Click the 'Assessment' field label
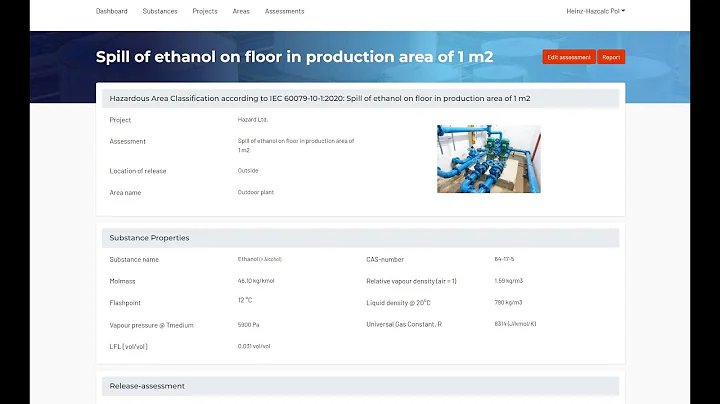720x404 pixels. (127, 141)
